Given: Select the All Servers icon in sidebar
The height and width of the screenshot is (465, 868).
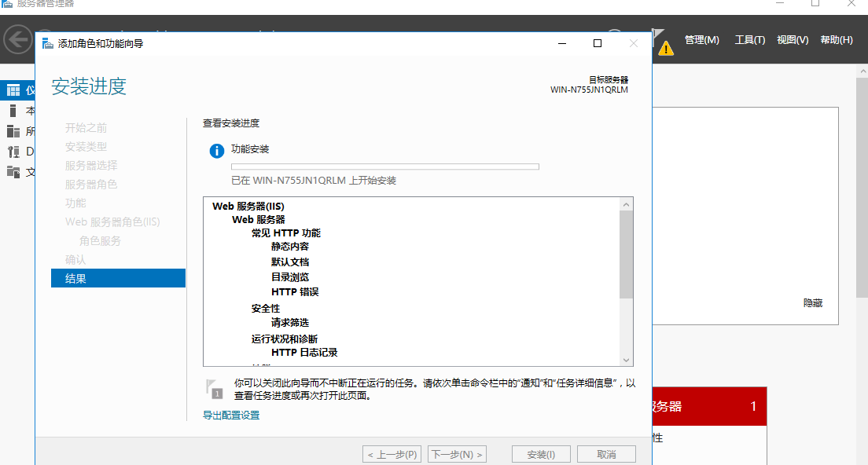Looking at the screenshot, I should [13, 131].
